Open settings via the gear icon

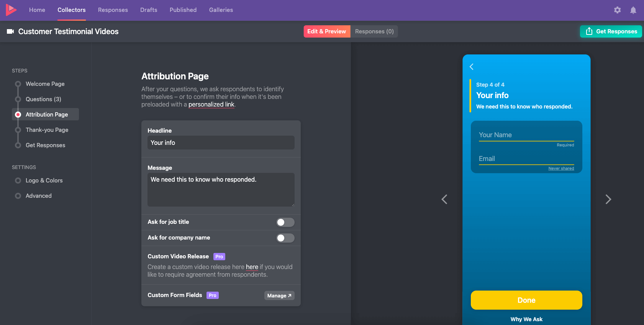617,10
